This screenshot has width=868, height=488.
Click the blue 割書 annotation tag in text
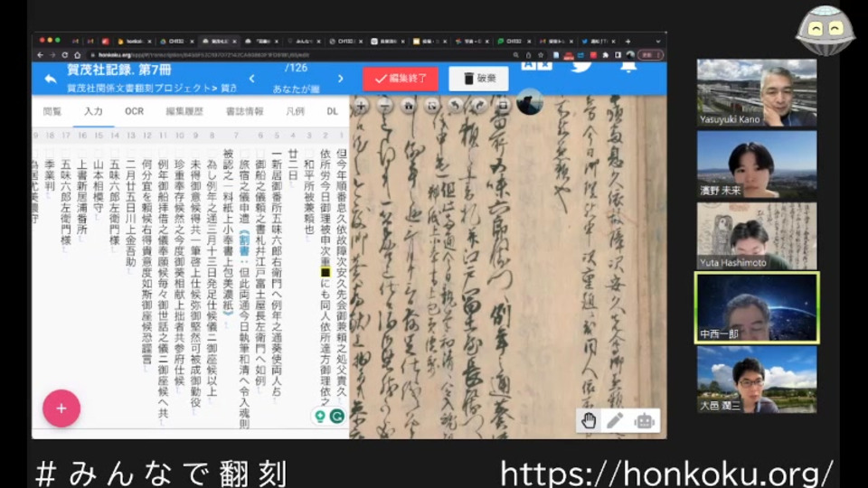point(244,243)
